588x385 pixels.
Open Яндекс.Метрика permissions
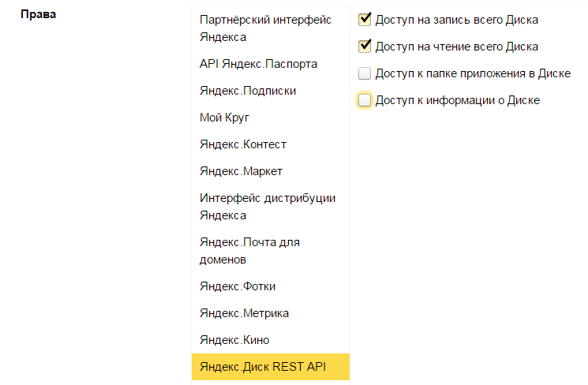click(x=244, y=313)
